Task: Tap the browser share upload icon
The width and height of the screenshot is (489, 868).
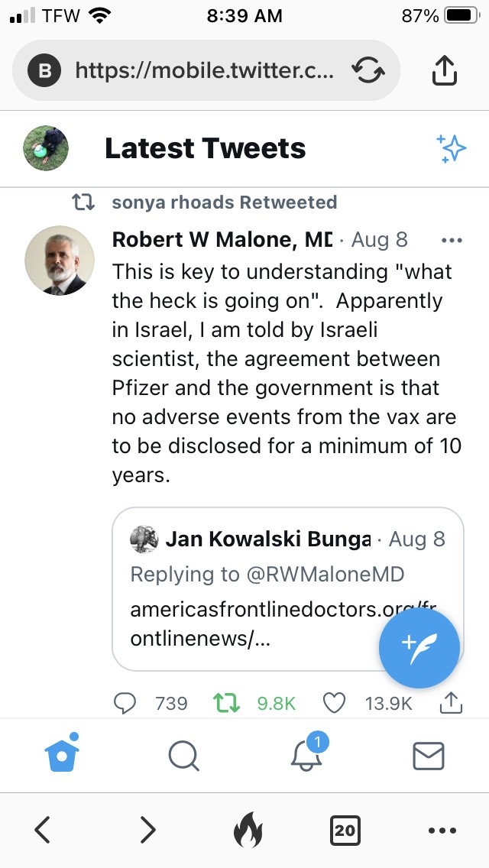Action: coord(444,71)
